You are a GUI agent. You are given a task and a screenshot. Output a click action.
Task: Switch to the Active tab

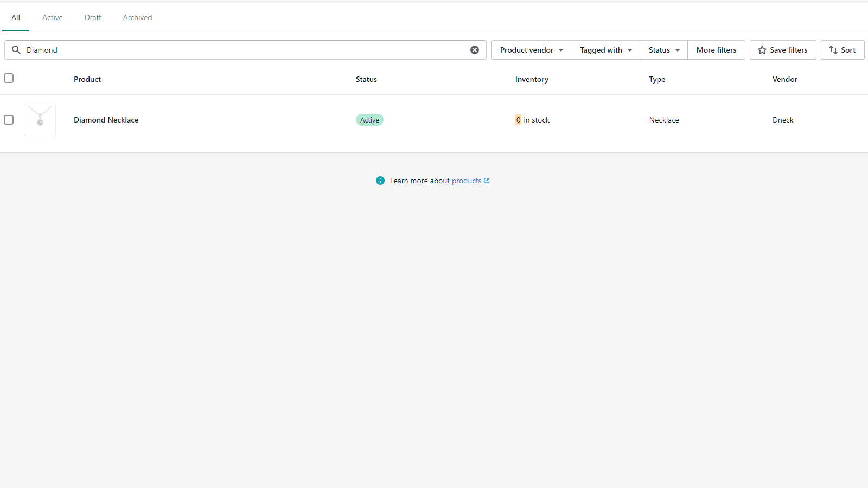53,17
